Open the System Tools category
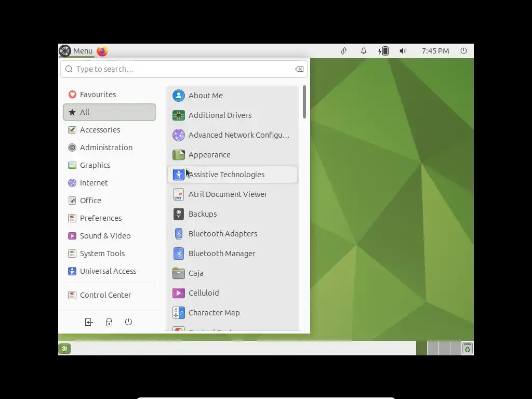The image size is (532, 399). coord(109,254)
